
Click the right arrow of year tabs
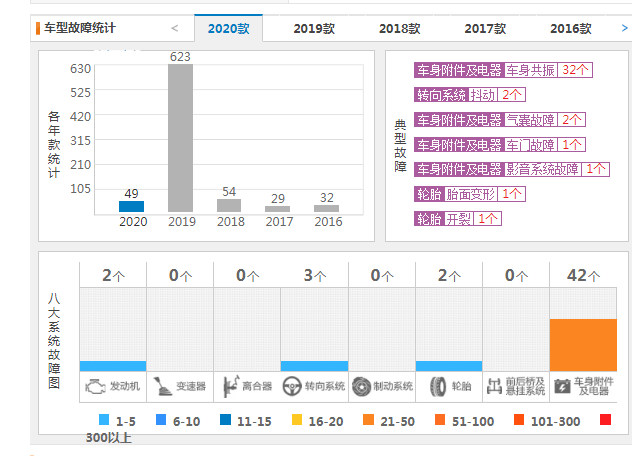point(625,28)
